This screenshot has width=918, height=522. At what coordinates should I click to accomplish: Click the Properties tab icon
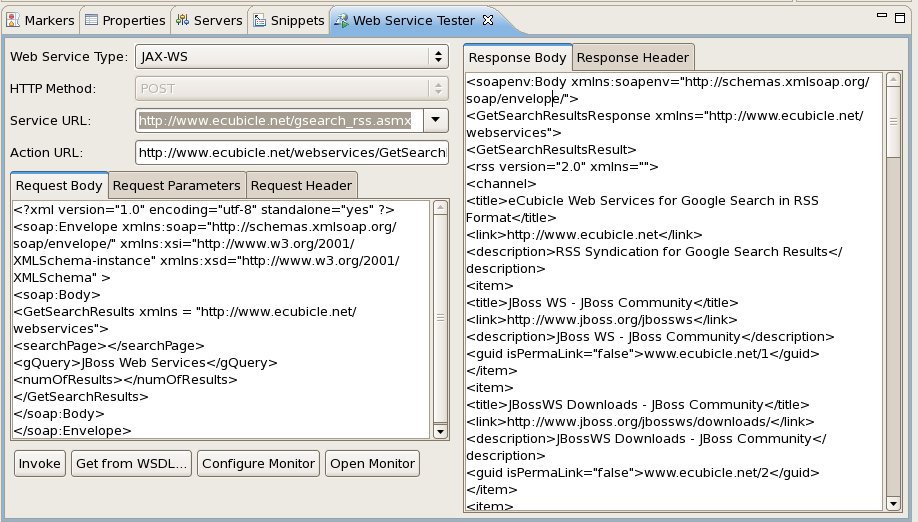pos(91,20)
